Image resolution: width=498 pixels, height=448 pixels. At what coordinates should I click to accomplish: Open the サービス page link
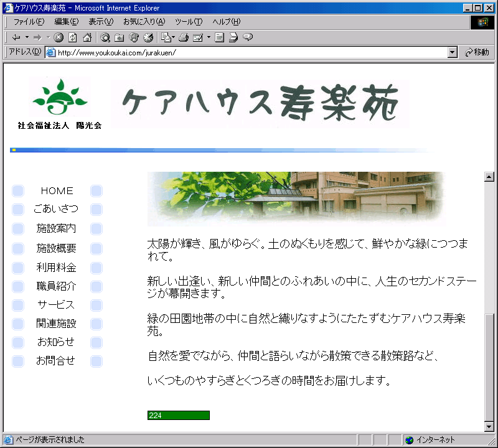click(x=56, y=305)
